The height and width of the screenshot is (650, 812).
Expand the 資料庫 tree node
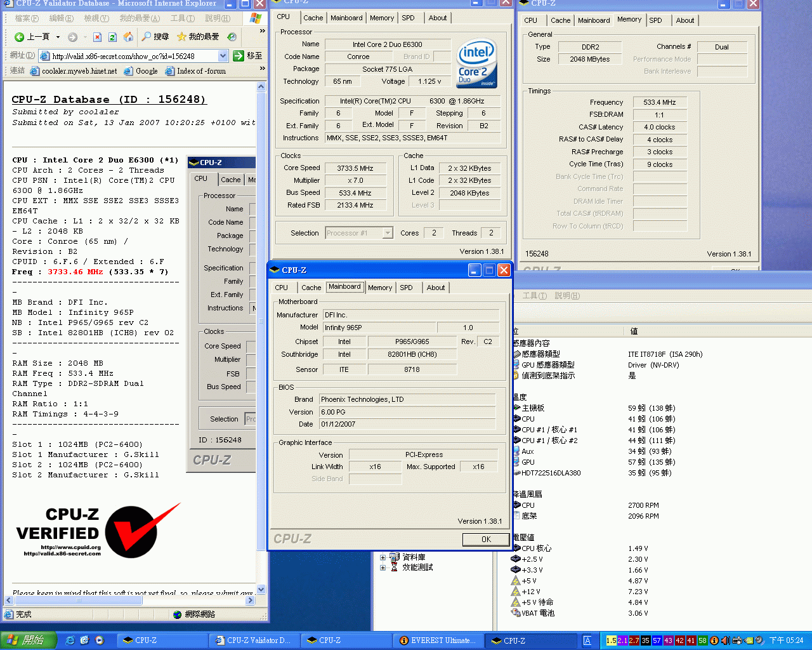point(383,557)
